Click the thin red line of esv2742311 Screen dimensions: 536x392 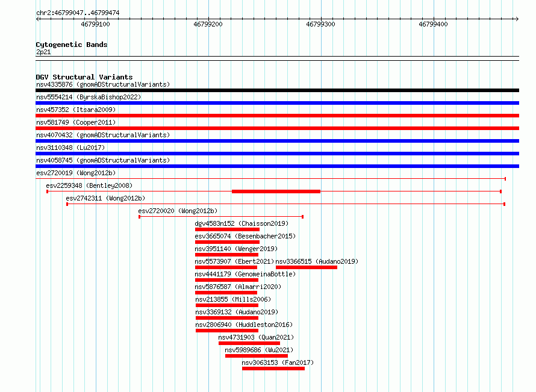(x=286, y=204)
